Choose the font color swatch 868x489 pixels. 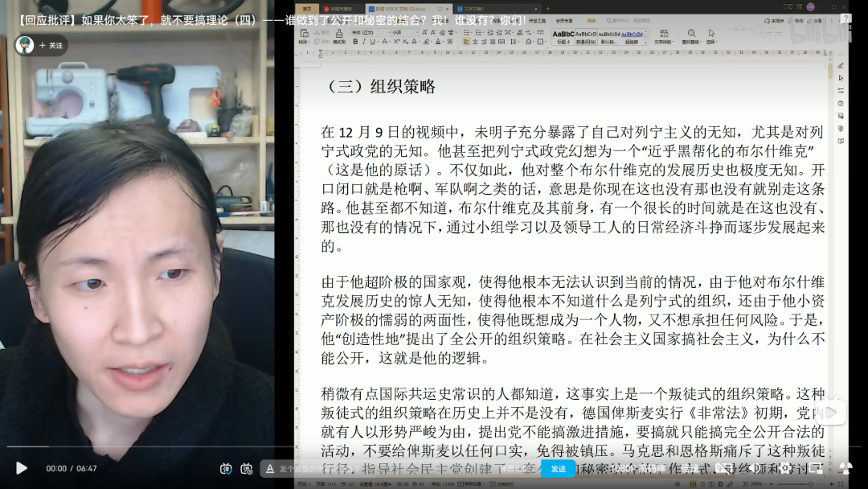pyautogui.click(x=438, y=42)
